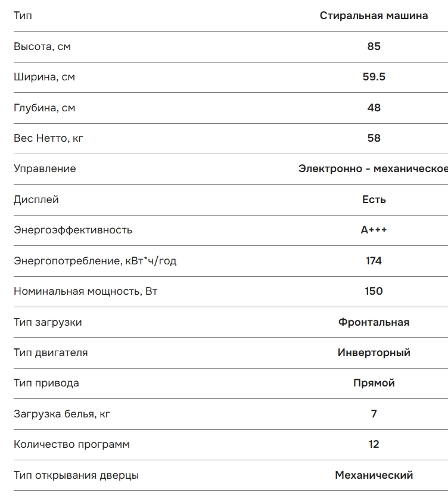Click the net weight value 58

click(x=374, y=138)
